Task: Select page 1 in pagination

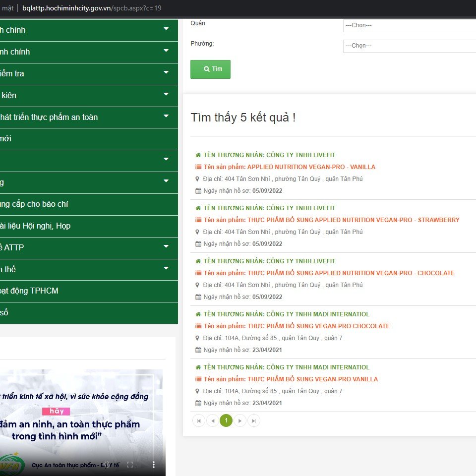Action: (x=226, y=420)
